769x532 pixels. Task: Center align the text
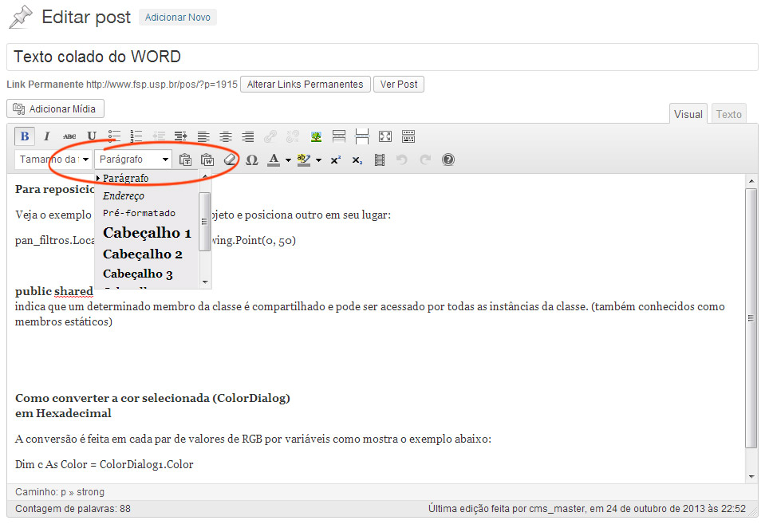226,136
